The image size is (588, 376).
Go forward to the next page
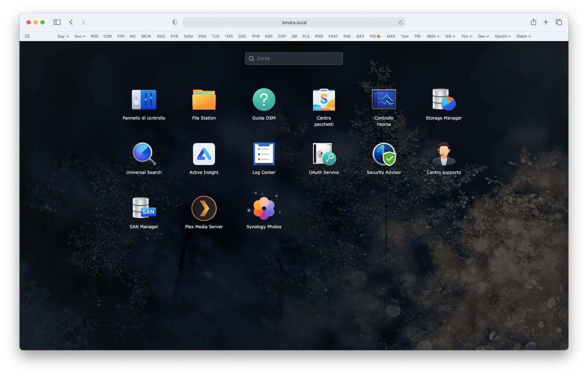[x=83, y=22]
